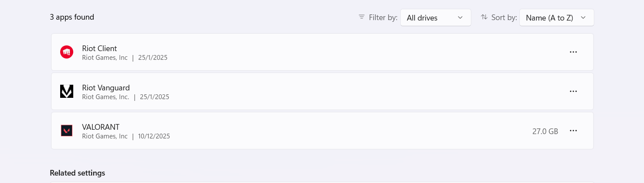Click the '3 apps found' count text

click(x=72, y=17)
